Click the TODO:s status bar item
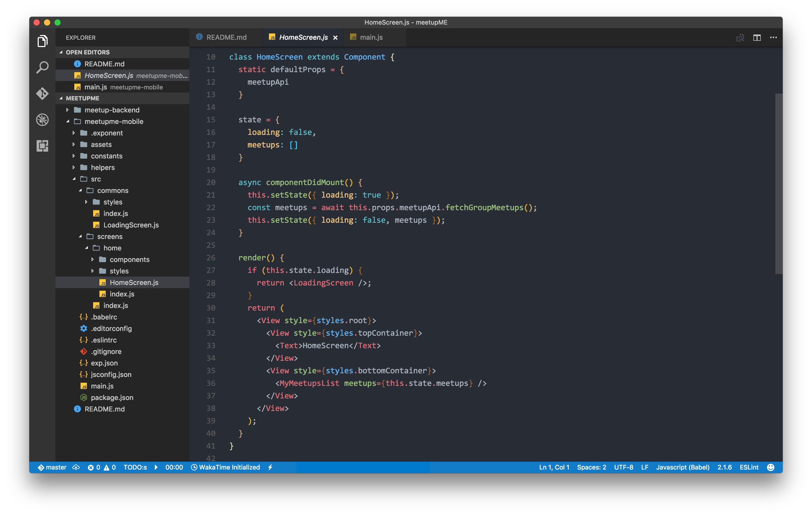The width and height of the screenshot is (812, 515). coord(135,467)
